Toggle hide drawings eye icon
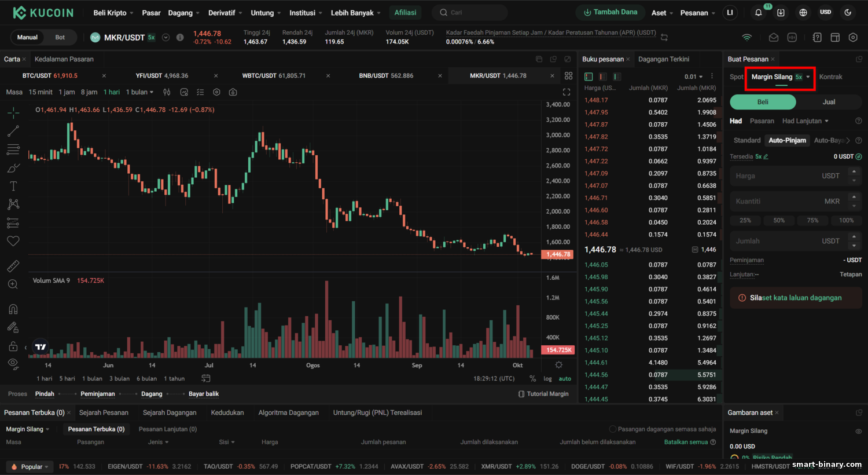This screenshot has height=475, width=868. [x=13, y=364]
